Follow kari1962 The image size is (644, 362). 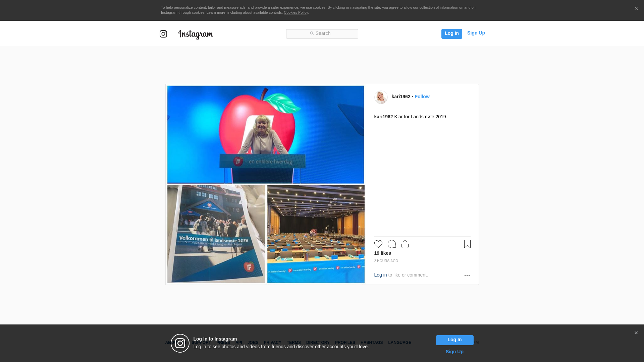422,97
